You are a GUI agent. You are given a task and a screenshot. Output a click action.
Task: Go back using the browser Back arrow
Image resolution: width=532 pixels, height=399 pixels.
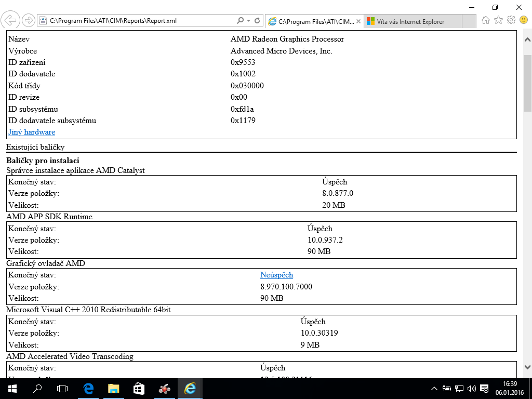coord(10,20)
